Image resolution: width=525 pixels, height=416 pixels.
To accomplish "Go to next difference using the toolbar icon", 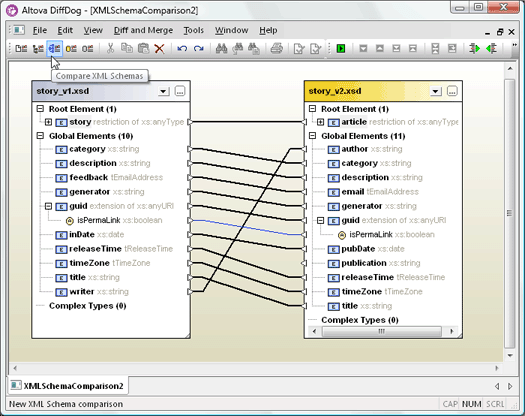I will click(363, 49).
